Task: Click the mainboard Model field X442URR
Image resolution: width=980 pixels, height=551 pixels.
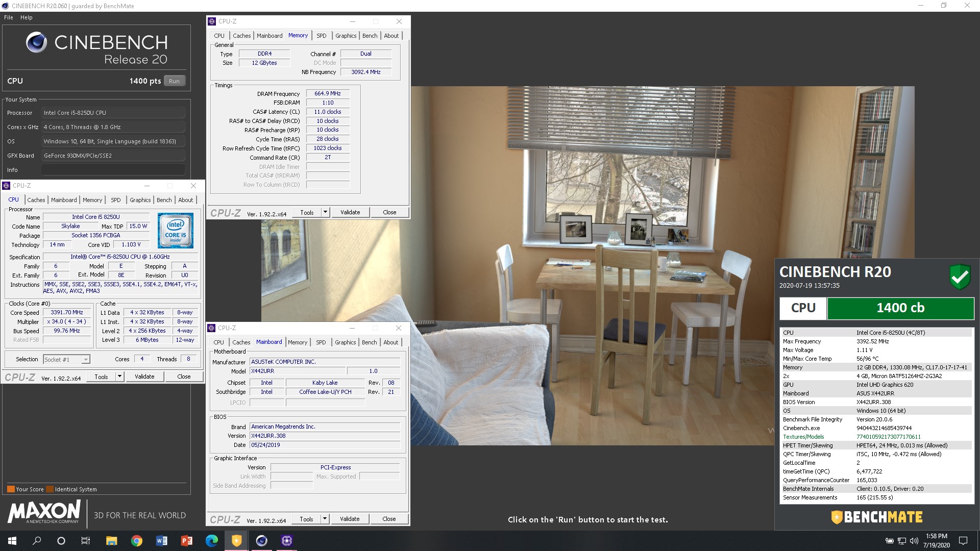Action: point(298,371)
